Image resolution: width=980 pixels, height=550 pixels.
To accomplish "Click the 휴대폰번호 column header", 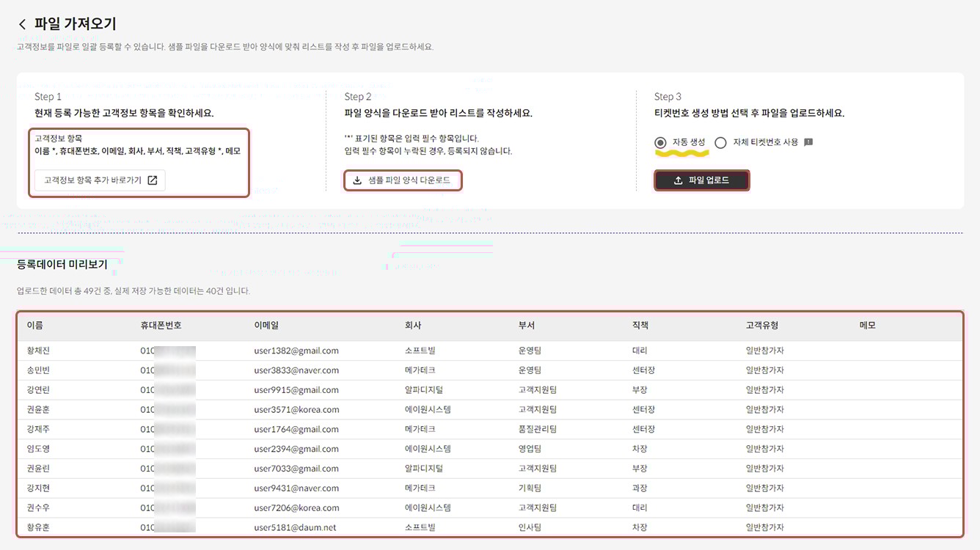I will click(161, 326).
